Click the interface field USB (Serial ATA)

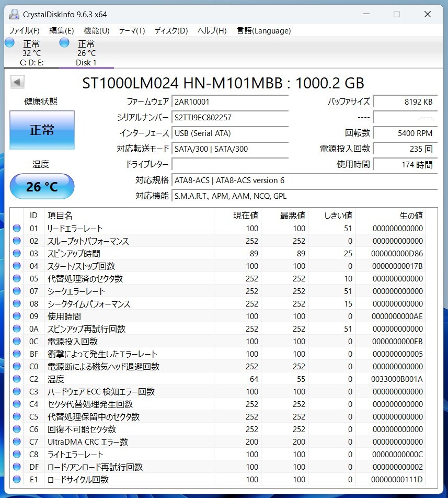click(x=230, y=133)
